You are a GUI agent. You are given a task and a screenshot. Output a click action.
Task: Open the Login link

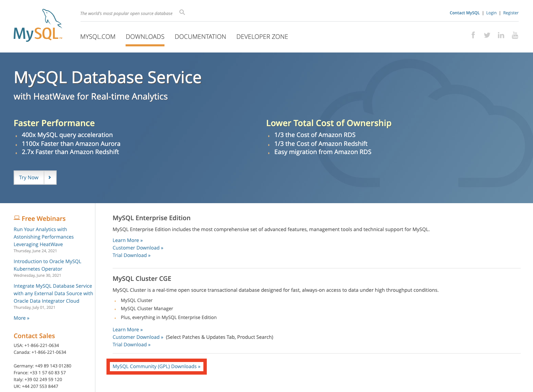491,13
